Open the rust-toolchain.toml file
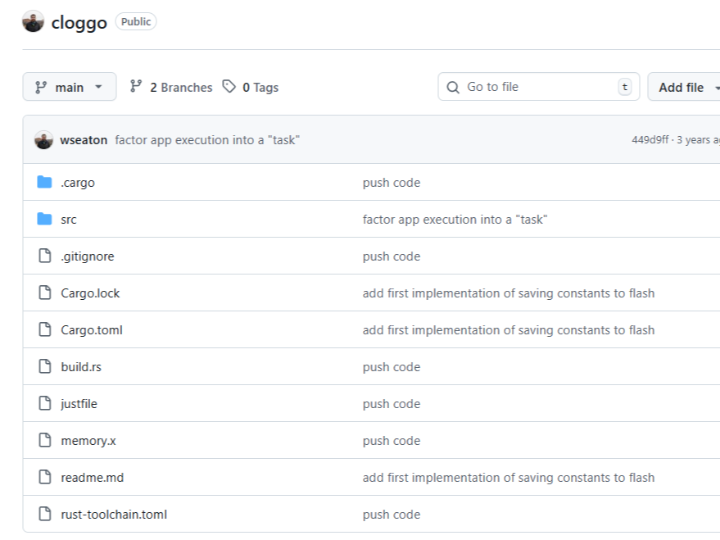Screen dimensions: 720x540 (x=113, y=514)
